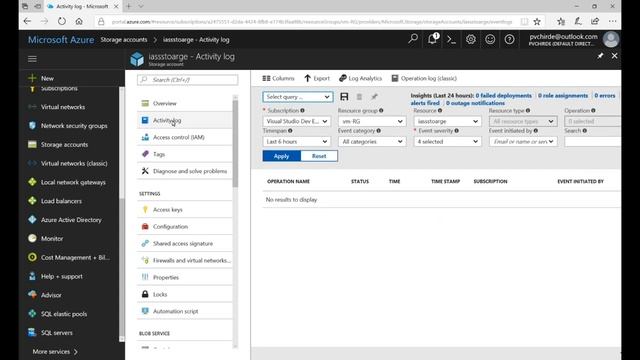Click the storage account cube icon
The height and width of the screenshot is (360, 640).
pos(137,59)
